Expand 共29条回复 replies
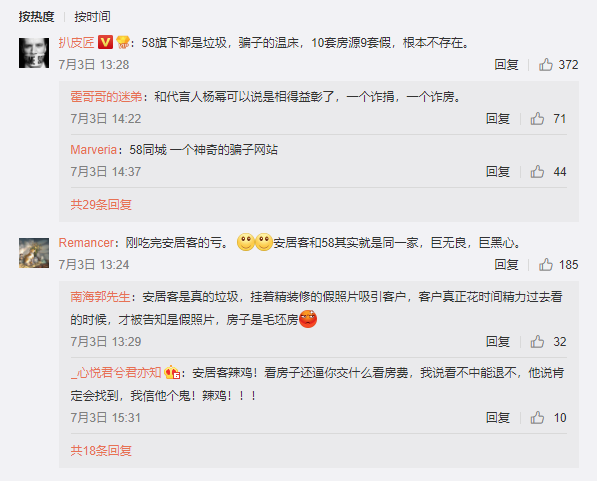This screenshot has width=597, height=481. [x=101, y=205]
